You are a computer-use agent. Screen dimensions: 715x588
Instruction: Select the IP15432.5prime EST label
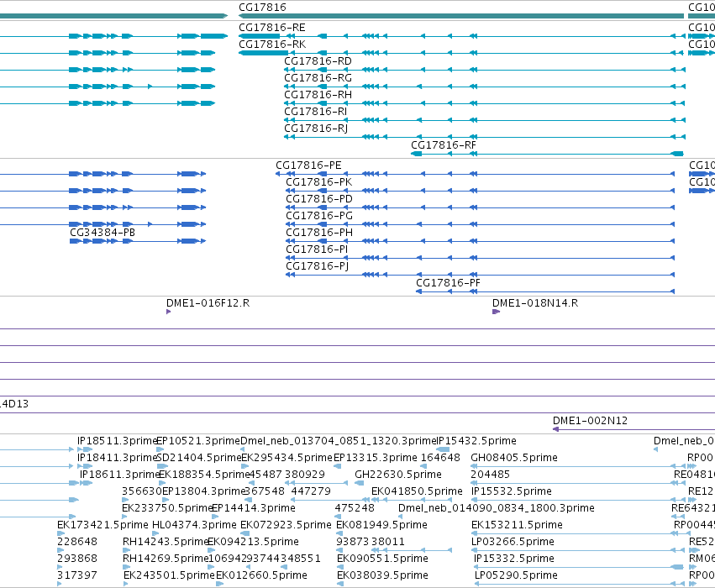[476, 441]
